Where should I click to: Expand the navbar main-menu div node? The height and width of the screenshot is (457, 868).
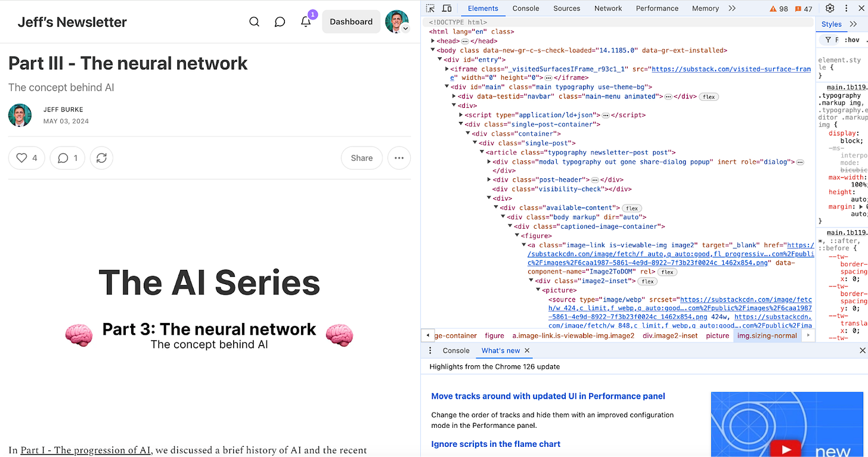pos(454,97)
